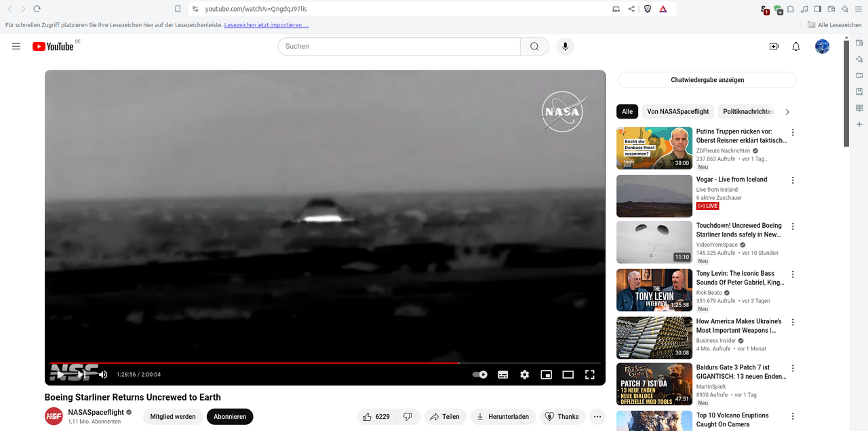Share the video via Teilen

(446, 417)
